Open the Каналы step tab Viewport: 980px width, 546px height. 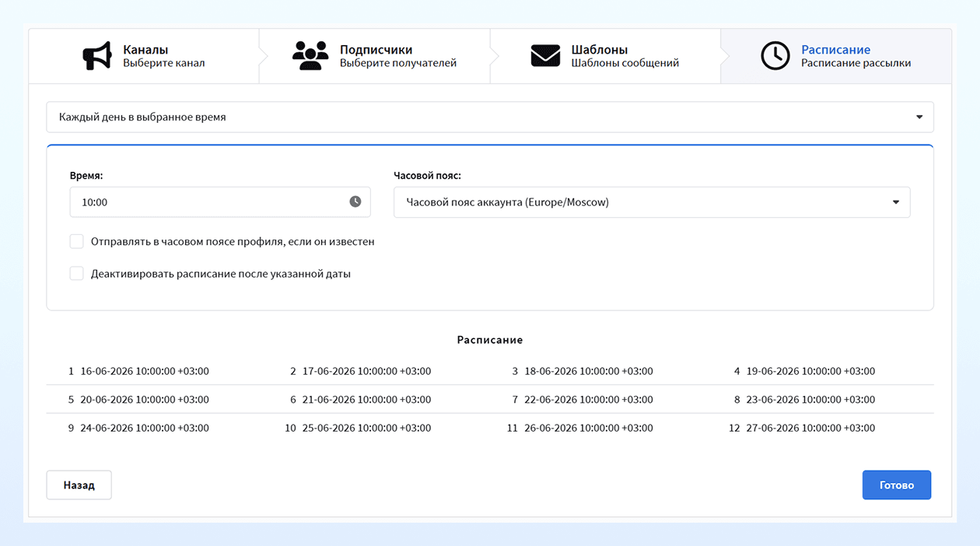click(144, 56)
